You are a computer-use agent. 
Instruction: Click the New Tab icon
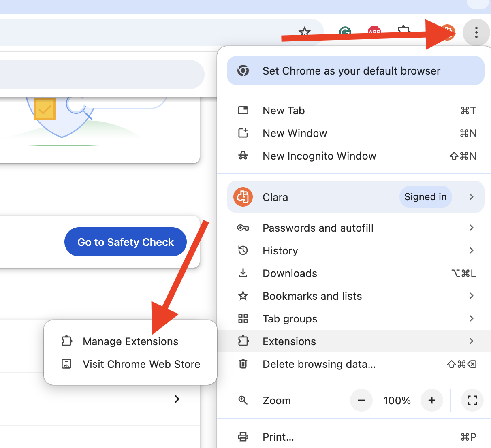tap(243, 110)
